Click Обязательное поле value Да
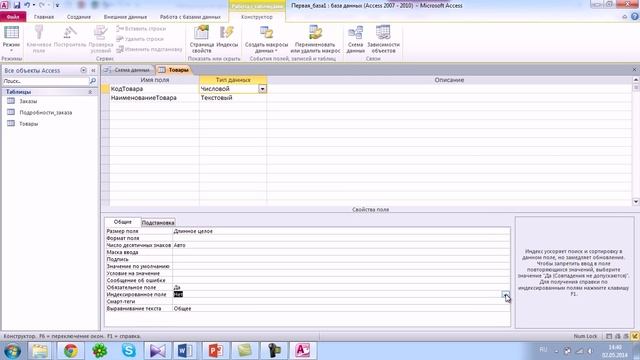This screenshot has height=360, width=640. pos(341,287)
